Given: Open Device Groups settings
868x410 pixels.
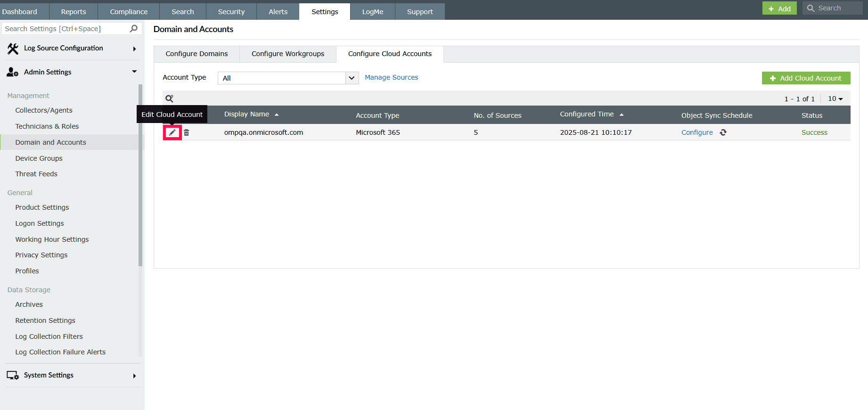Looking at the screenshot, I should pos(39,158).
